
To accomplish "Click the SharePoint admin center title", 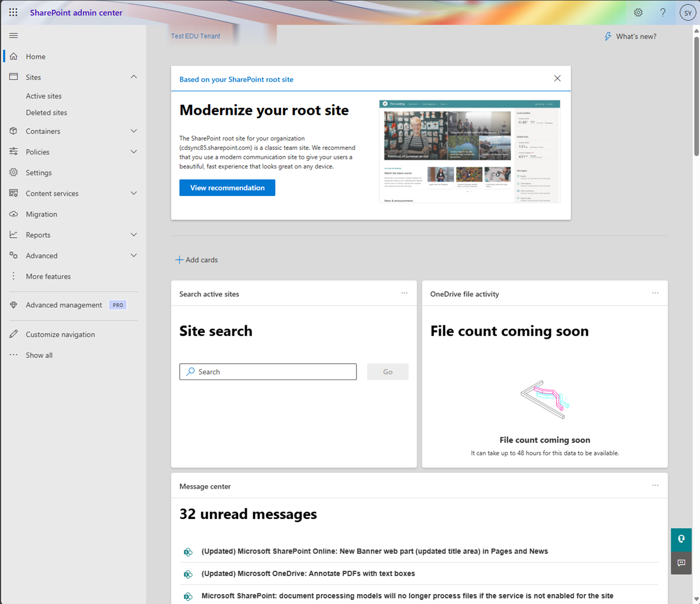I will click(76, 12).
